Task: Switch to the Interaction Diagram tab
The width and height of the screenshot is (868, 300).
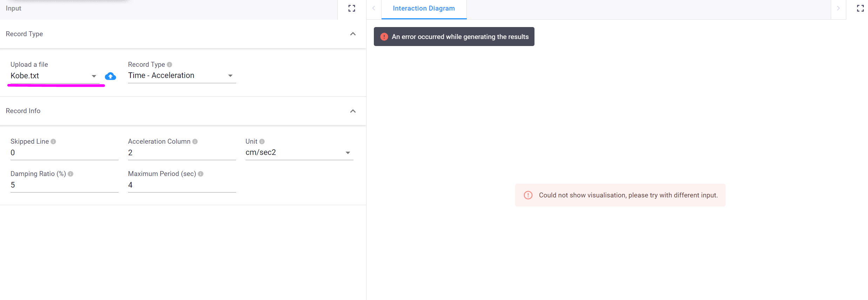Action: point(424,8)
